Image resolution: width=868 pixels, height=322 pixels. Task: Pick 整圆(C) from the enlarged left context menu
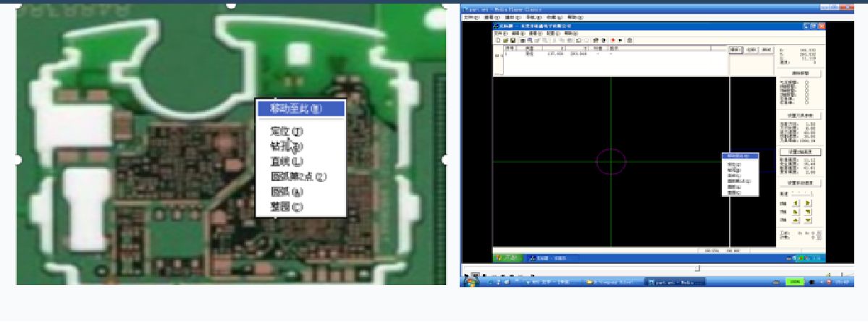point(287,207)
